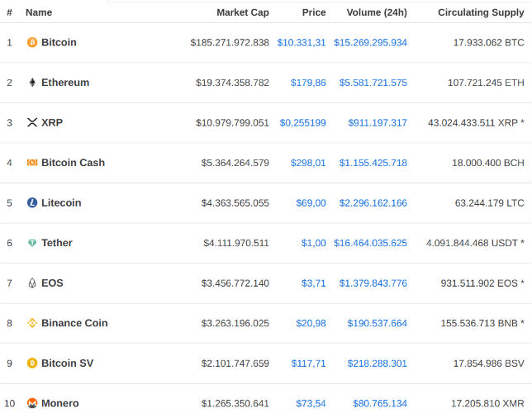The width and height of the screenshot is (532, 413).
Task: Click the Litecoin logo icon
Action: click(32, 202)
